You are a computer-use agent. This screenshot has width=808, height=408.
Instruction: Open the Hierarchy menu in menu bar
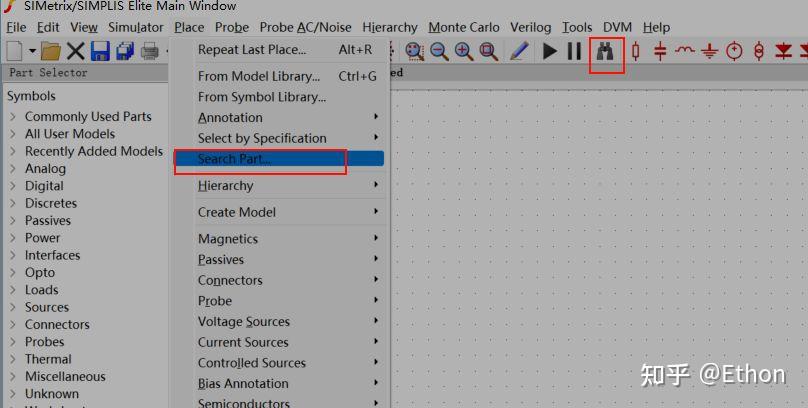point(390,27)
